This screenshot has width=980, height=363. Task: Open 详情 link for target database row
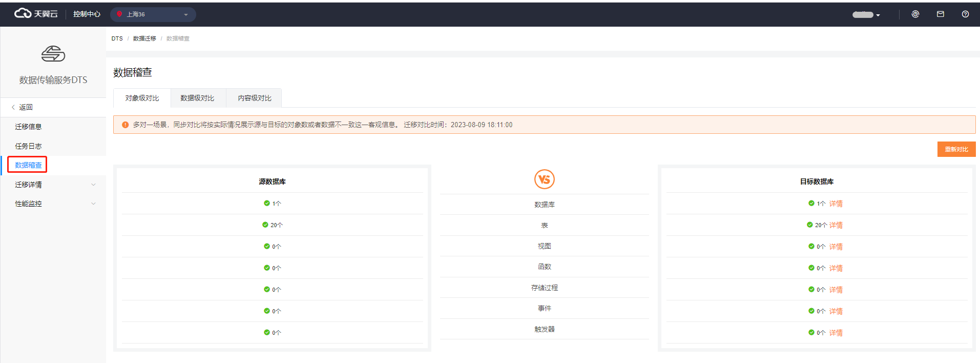click(836, 204)
